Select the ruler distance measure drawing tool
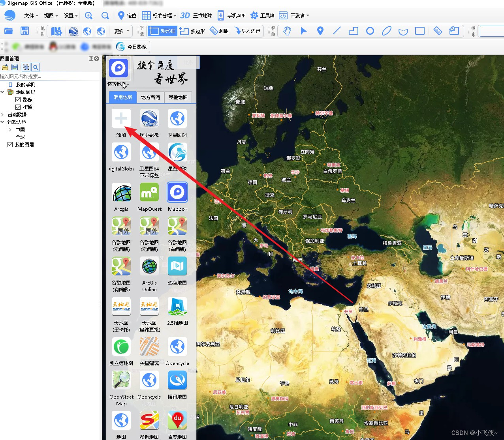The image size is (504, 440). tap(438, 31)
